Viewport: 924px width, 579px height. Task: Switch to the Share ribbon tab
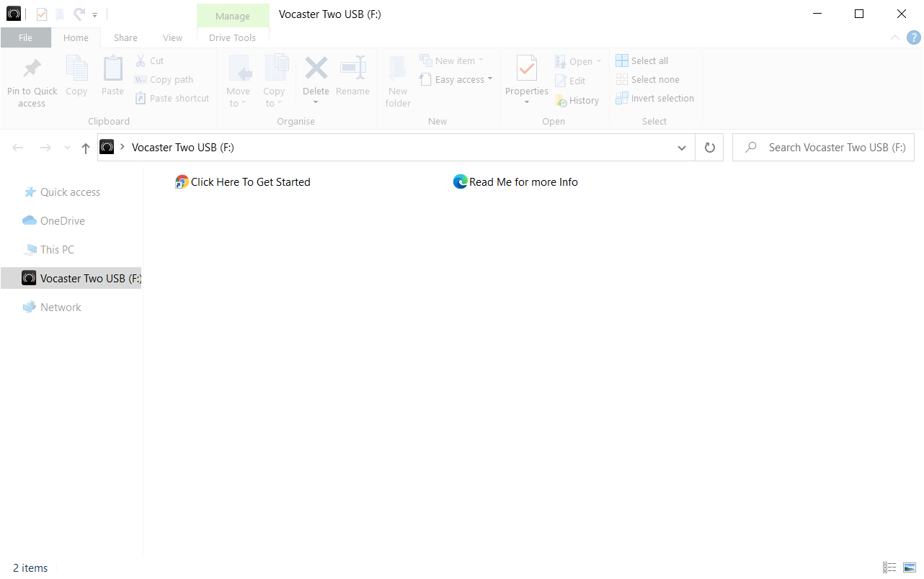125,38
